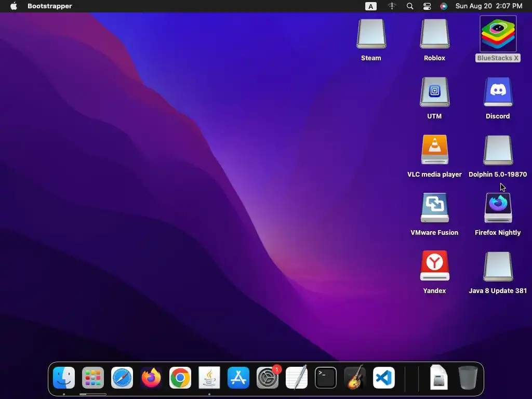Screen dimensions: 532x399
Task: Select the UTM drive icon
Action: (435, 92)
